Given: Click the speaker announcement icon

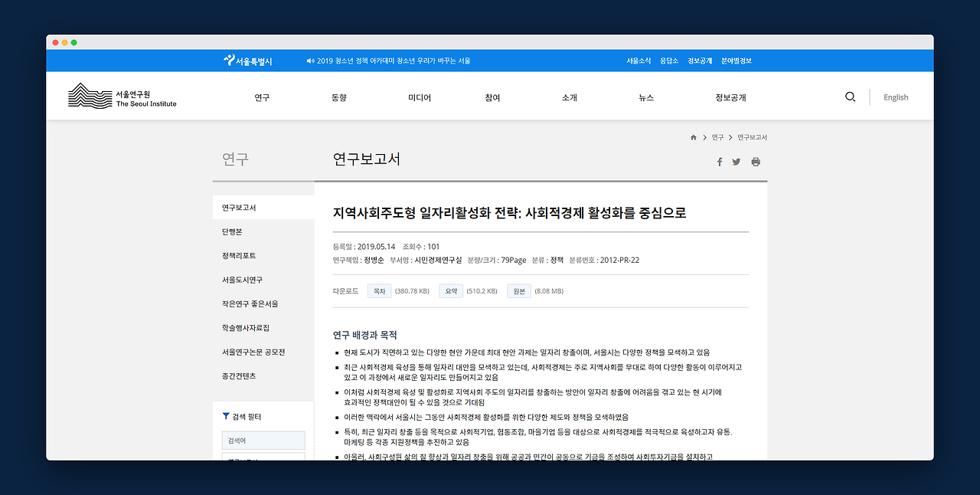Looking at the screenshot, I should [x=310, y=61].
